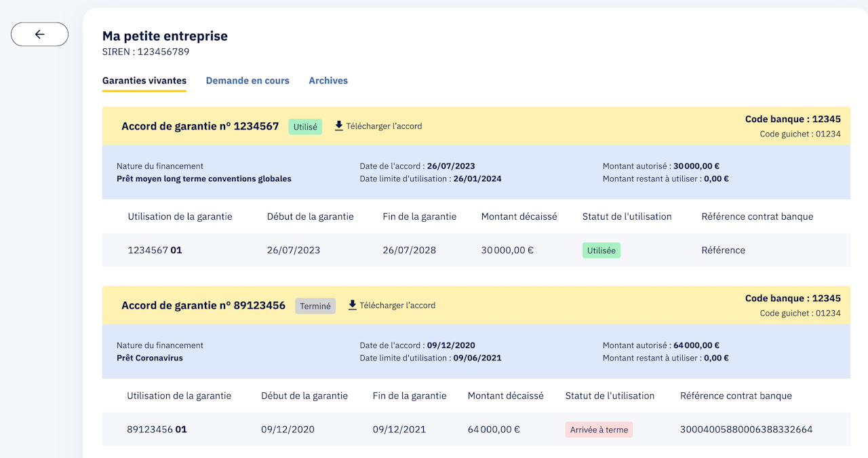Click download icon for accord 1234567

339,126
